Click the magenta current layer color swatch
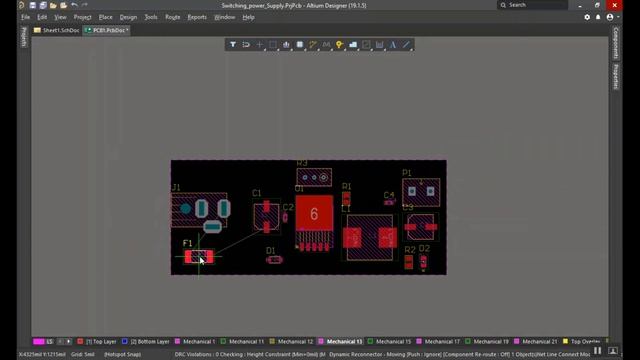This screenshot has height=360, width=640. tap(38, 342)
